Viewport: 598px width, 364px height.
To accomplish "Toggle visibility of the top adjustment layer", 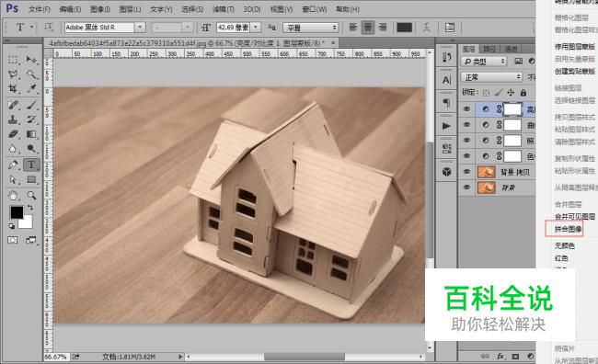I will [x=466, y=109].
